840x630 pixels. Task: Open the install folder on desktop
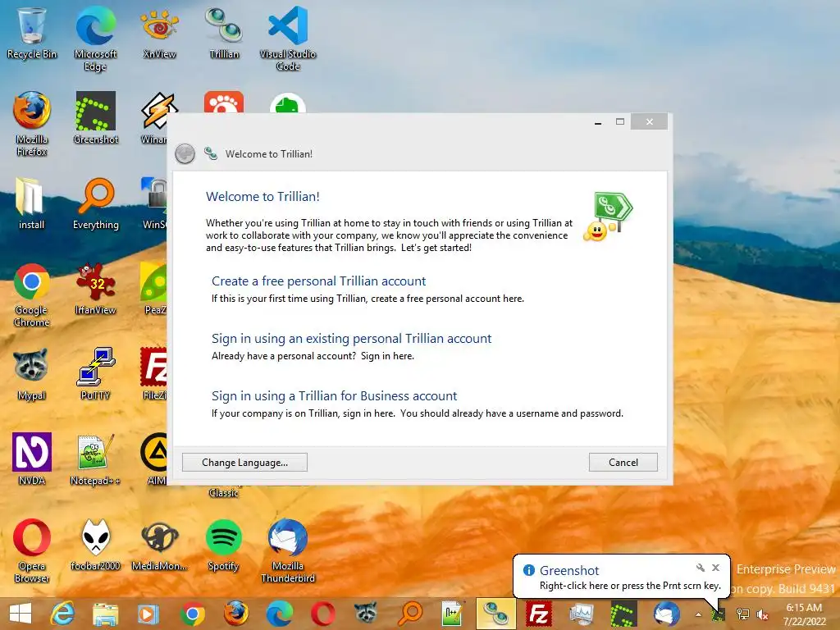coord(32,203)
